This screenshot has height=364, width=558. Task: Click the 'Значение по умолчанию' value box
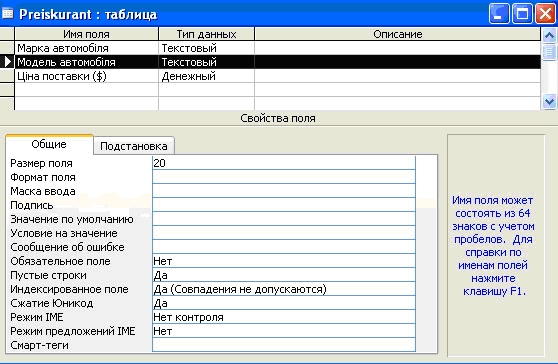284,219
